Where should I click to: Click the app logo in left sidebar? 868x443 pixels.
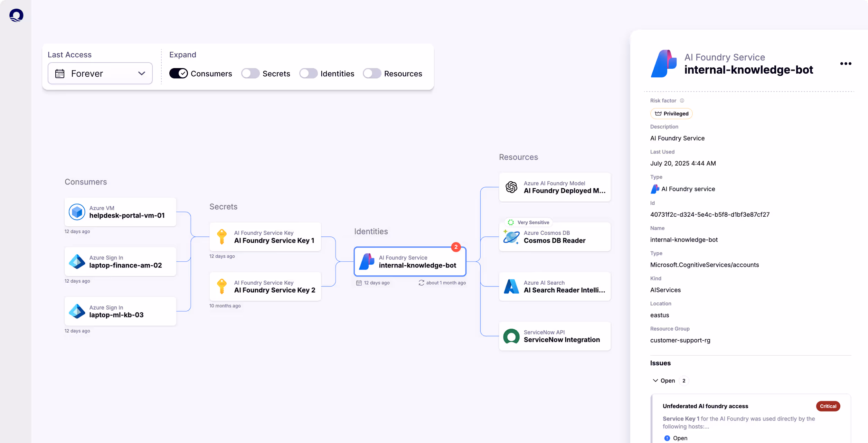(16, 15)
